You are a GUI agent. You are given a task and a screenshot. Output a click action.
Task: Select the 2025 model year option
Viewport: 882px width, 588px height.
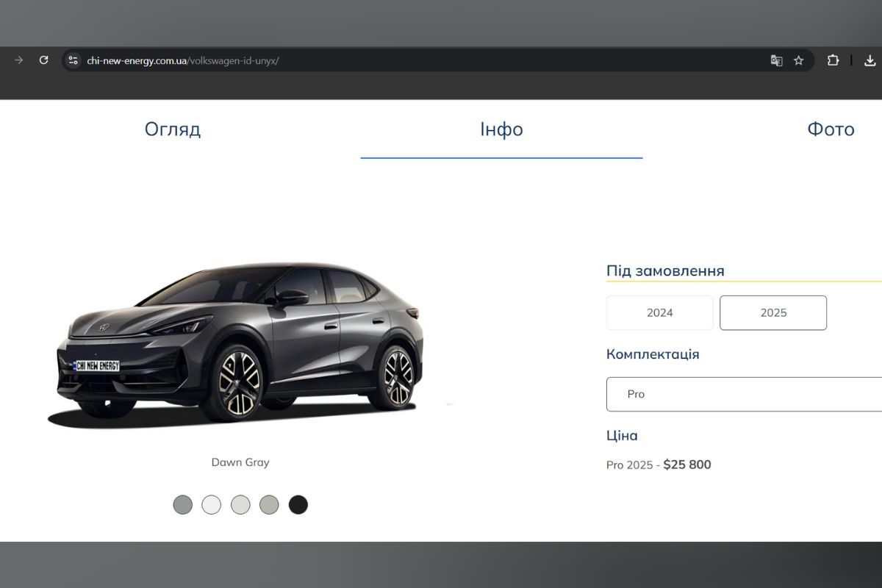[x=773, y=312]
